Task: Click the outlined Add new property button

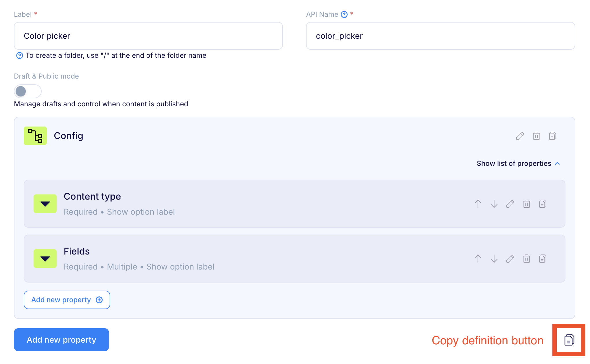Action: [x=67, y=300]
